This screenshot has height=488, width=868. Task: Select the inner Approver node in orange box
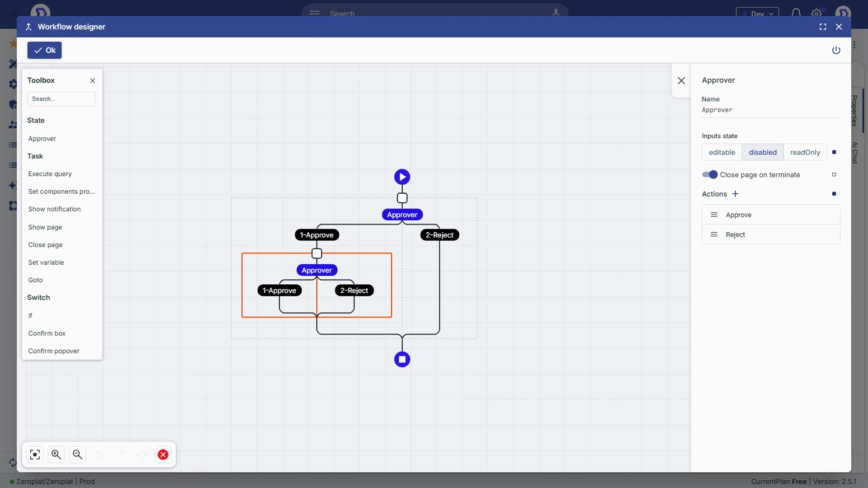tap(317, 270)
